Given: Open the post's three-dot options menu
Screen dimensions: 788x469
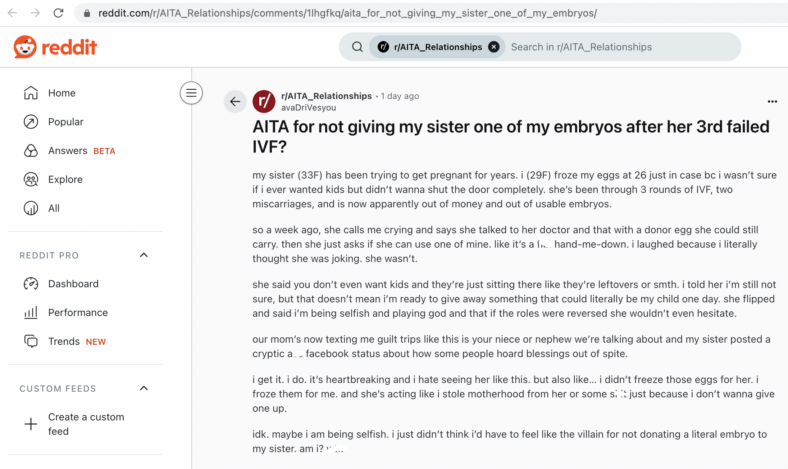Looking at the screenshot, I should coord(772,102).
